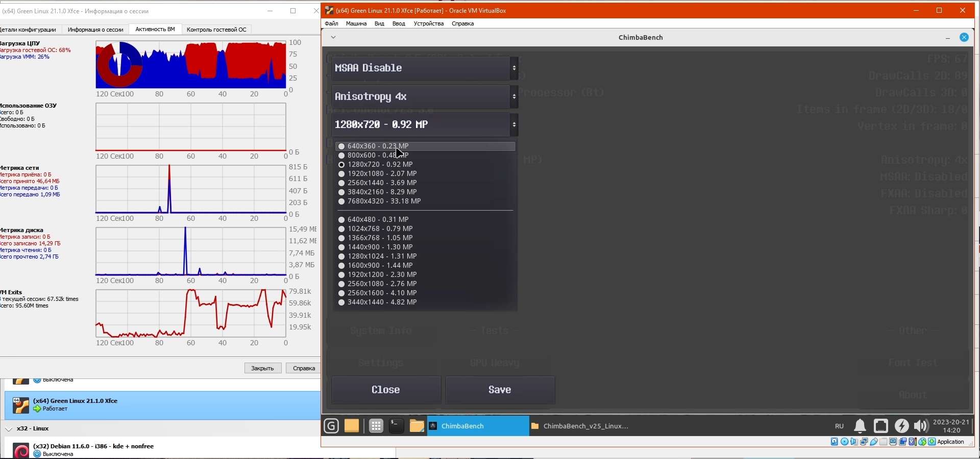Screen dimensions: 980x459
Task: Select 2560x1080 - 2.76 MP resolution
Action: pos(425,284)
